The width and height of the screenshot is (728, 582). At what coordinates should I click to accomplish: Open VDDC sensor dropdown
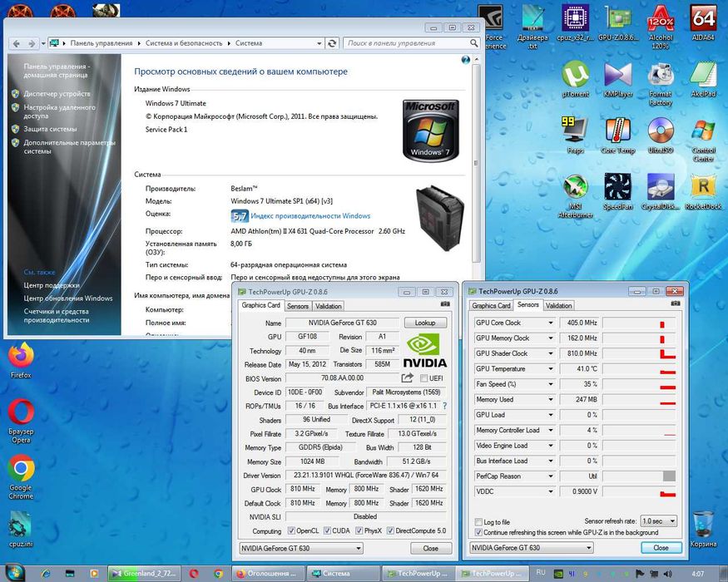tap(551, 491)
